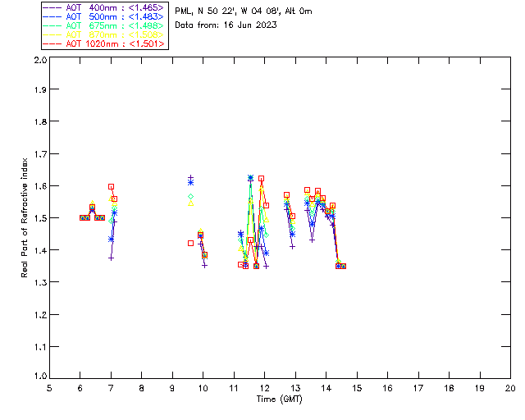525x420 pixels.
Task: Click the 1.5 tick label on y-axis
Action: [x=39, y=218]
